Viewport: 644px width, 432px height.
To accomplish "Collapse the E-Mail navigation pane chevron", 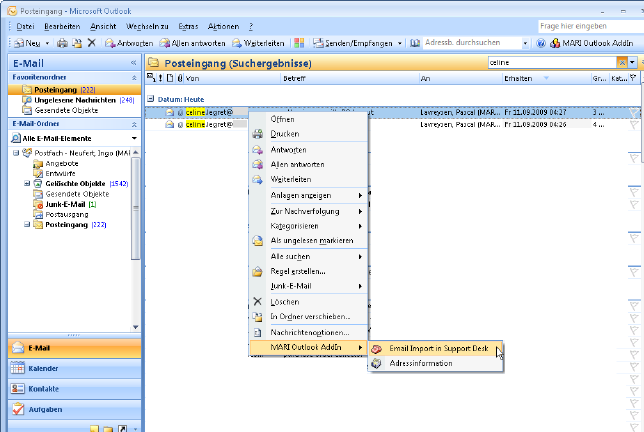I will coord(133,63).
